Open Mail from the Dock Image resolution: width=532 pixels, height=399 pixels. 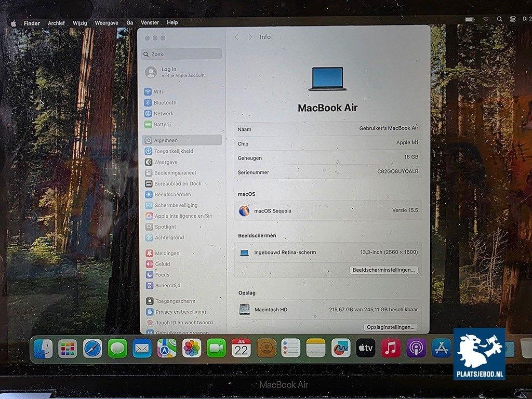pos(142,349)
